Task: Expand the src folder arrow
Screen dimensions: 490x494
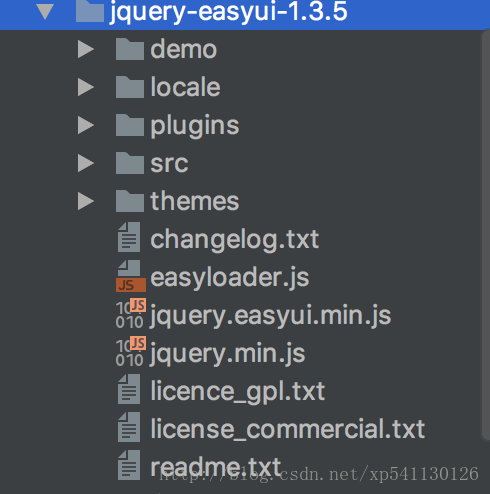Action: tap(86, 163)
